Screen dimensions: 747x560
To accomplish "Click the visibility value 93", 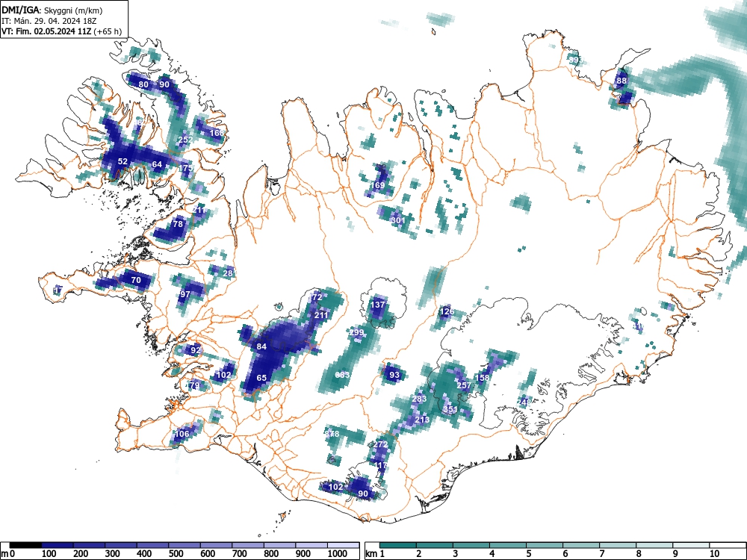I will [x=394, y=375].
